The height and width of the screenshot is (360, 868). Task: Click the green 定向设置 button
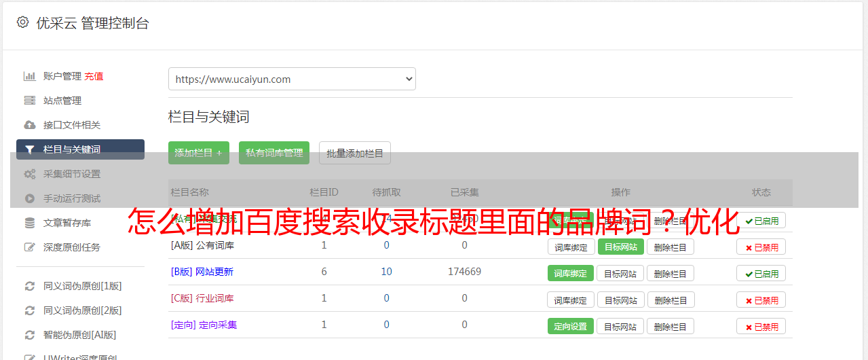point(571,326)
